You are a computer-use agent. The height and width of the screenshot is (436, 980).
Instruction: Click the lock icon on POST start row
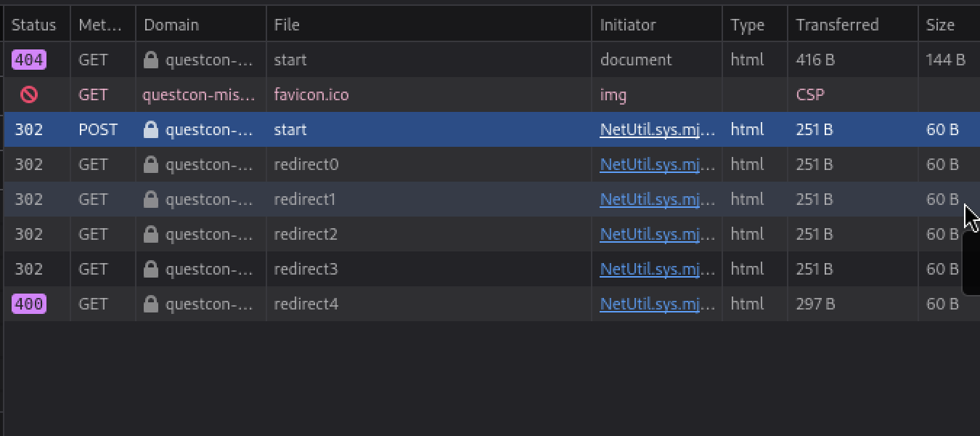[151, 129]
